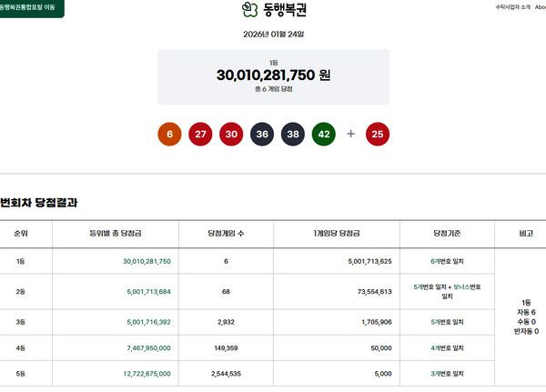Click the 동행복권 title text
Screen dimensions: 546x392
point(284,10)
